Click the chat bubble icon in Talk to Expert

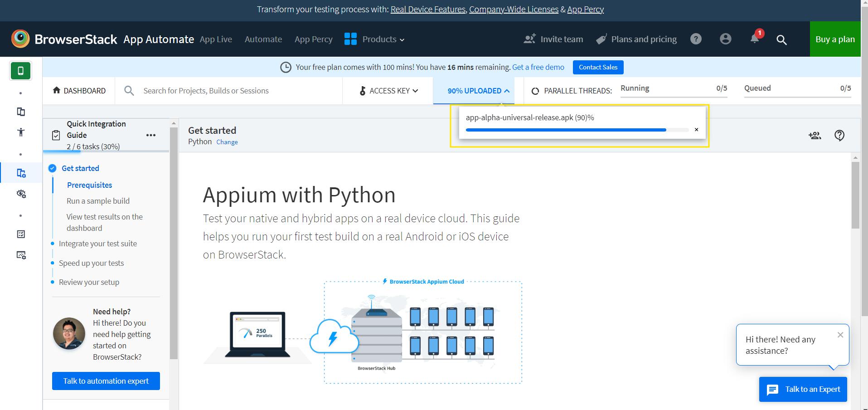click(x=772, y=390)
